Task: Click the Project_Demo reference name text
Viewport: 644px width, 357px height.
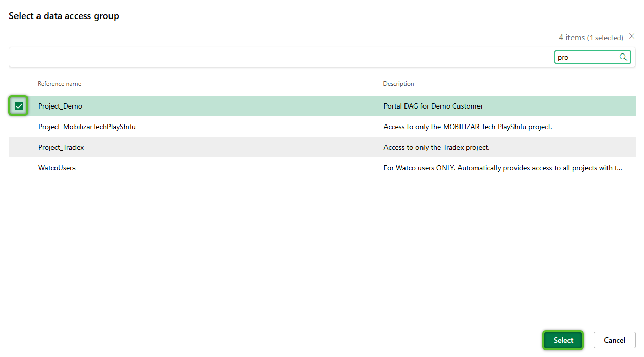Action: coord(60,106)
